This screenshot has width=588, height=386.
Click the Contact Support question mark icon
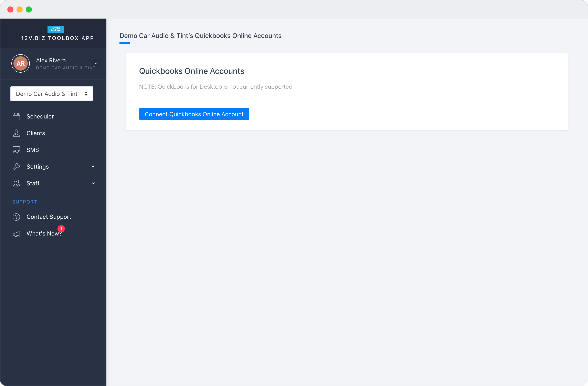(x=16, y=217)
